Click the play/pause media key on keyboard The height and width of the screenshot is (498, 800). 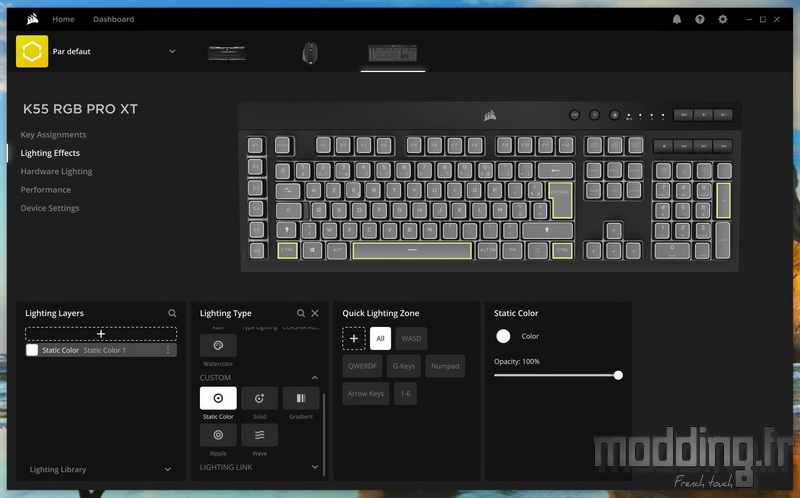click(703, 146)
